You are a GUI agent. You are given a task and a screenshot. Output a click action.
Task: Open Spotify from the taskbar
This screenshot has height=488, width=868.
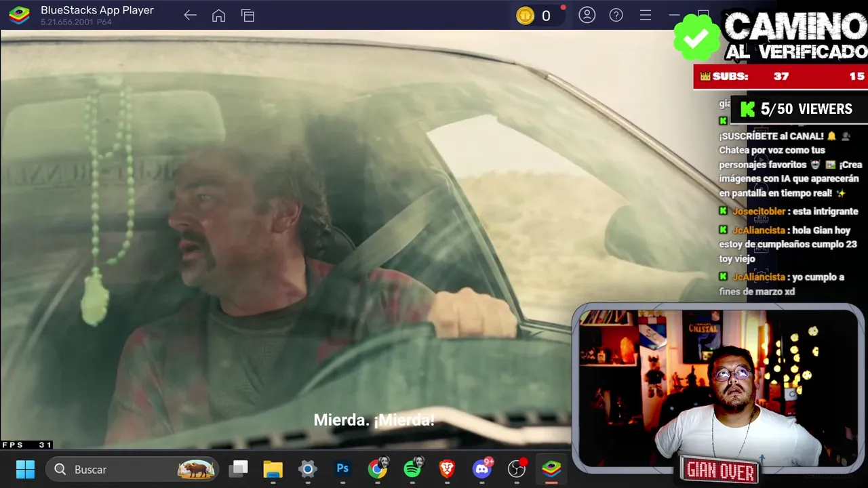click(x=412, y=469)
